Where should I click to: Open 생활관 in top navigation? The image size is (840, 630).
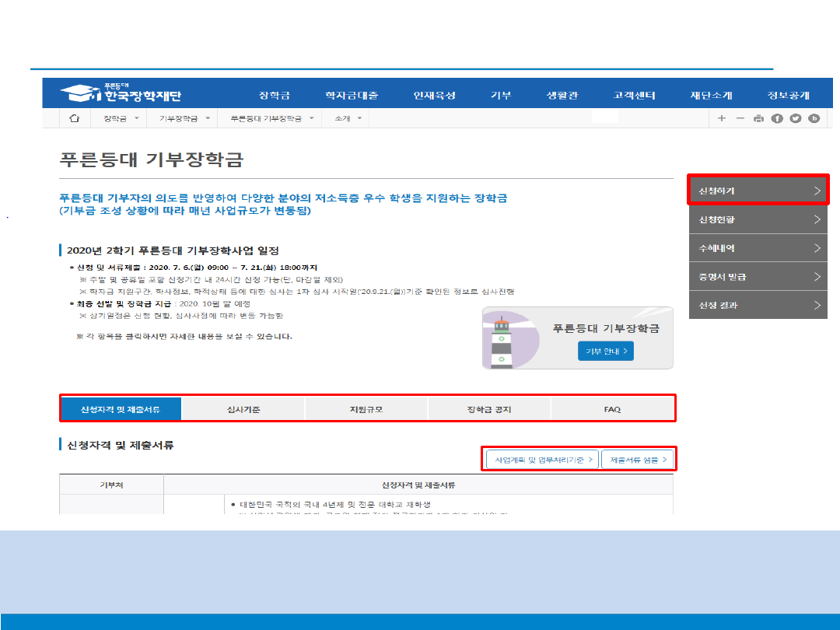coord(562,96)
